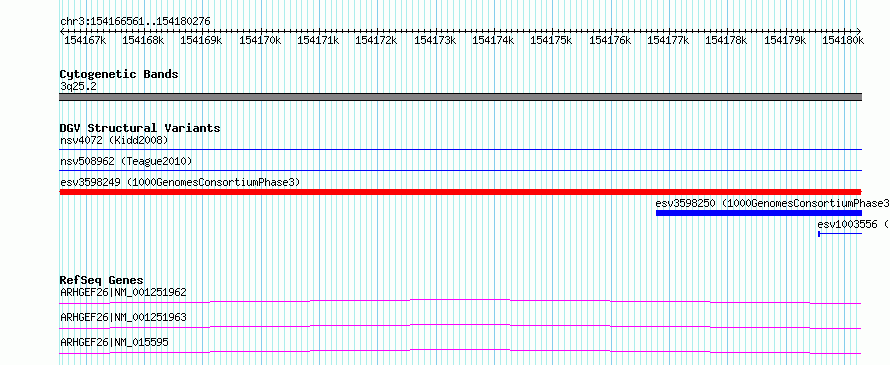Open variant esv1003556 label
Viewport: 890px width, 365px height.
coord(853,225)
